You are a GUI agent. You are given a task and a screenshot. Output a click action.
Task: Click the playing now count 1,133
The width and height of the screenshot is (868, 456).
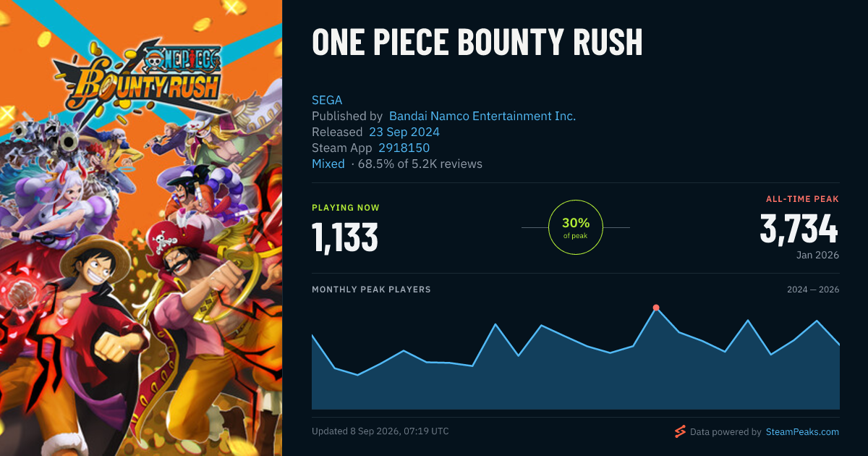[345, 237]
